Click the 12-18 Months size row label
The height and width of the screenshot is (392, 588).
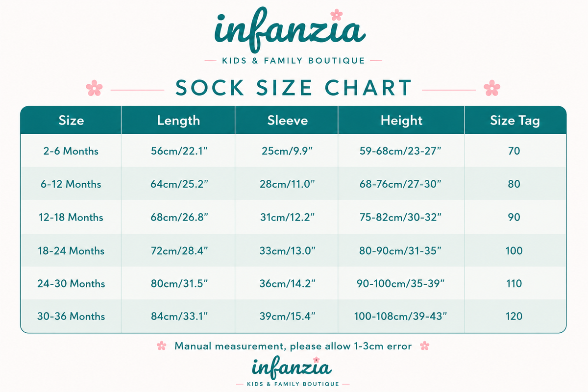(x=71, y=217)
